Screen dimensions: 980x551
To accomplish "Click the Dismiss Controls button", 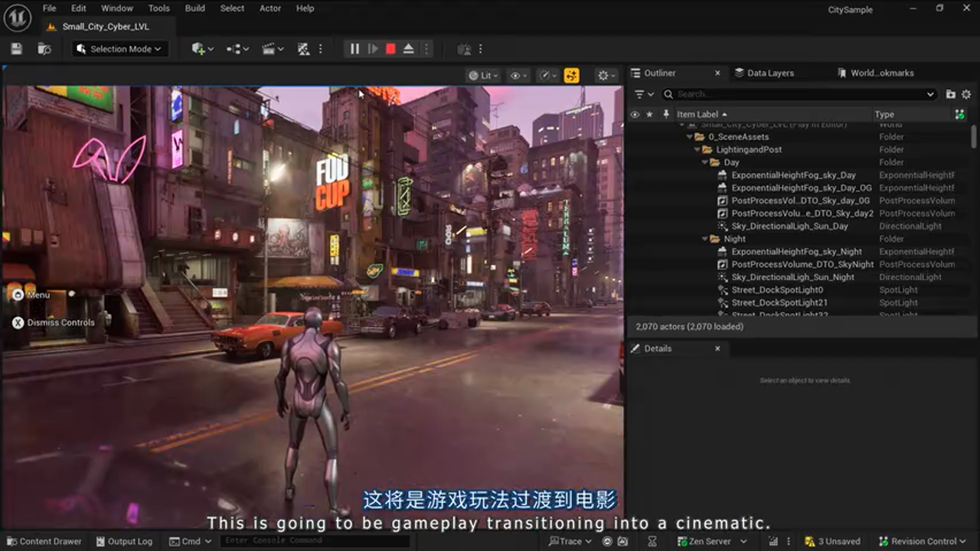I will 54,322.
